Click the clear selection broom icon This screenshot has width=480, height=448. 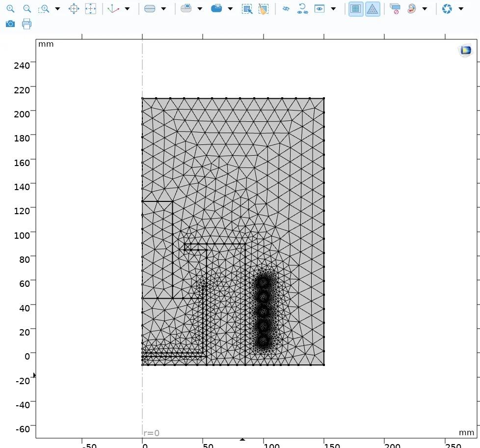pos(263,8)
